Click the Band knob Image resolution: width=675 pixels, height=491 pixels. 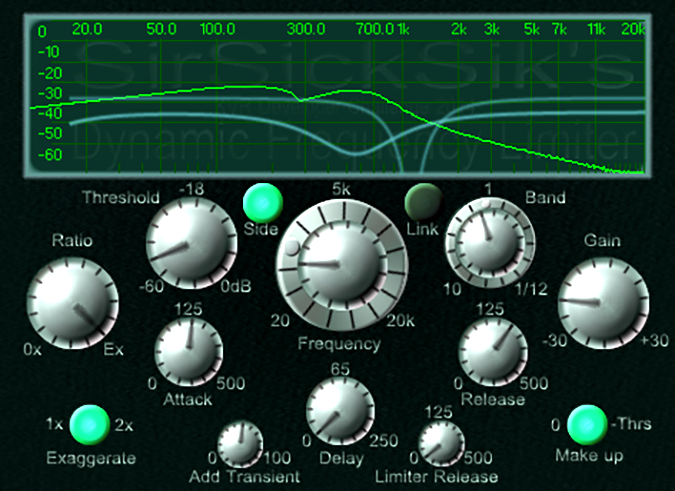click(x=490, y=243)
